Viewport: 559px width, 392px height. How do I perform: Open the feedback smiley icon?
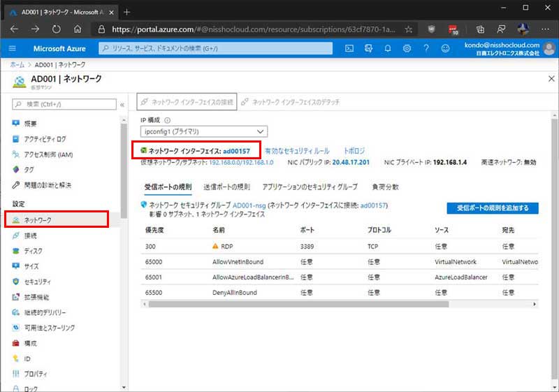click(445, 48)
